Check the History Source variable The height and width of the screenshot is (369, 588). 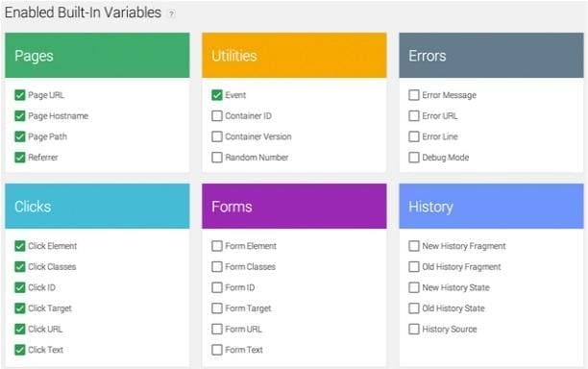pyautogui.click(x=414, y=329)
